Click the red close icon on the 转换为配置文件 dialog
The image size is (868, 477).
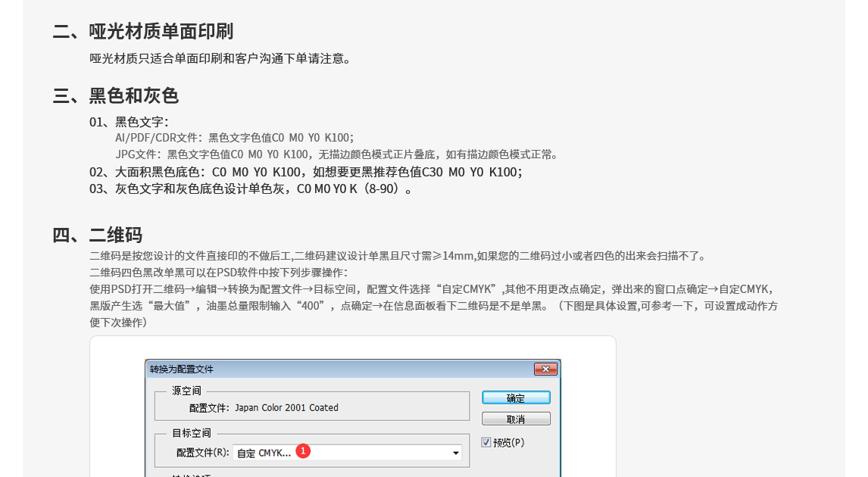click(546, 369)
